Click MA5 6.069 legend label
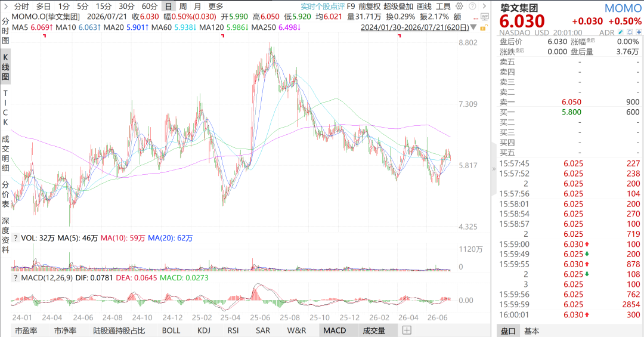 tap(32, 27)
